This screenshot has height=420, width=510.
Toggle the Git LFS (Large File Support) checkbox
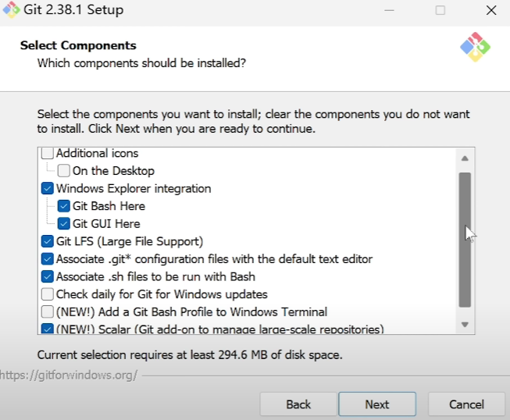[x=48, y=241]
